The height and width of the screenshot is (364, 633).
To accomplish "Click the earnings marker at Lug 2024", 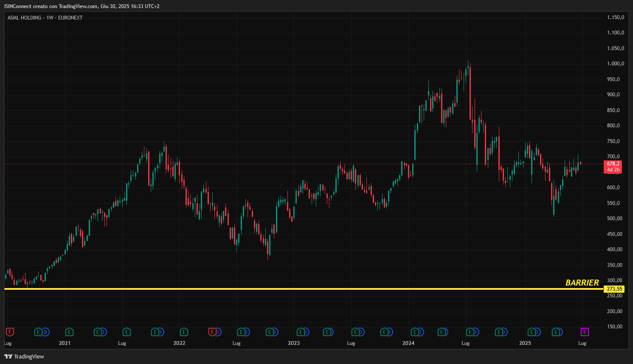I will (470, 332).
